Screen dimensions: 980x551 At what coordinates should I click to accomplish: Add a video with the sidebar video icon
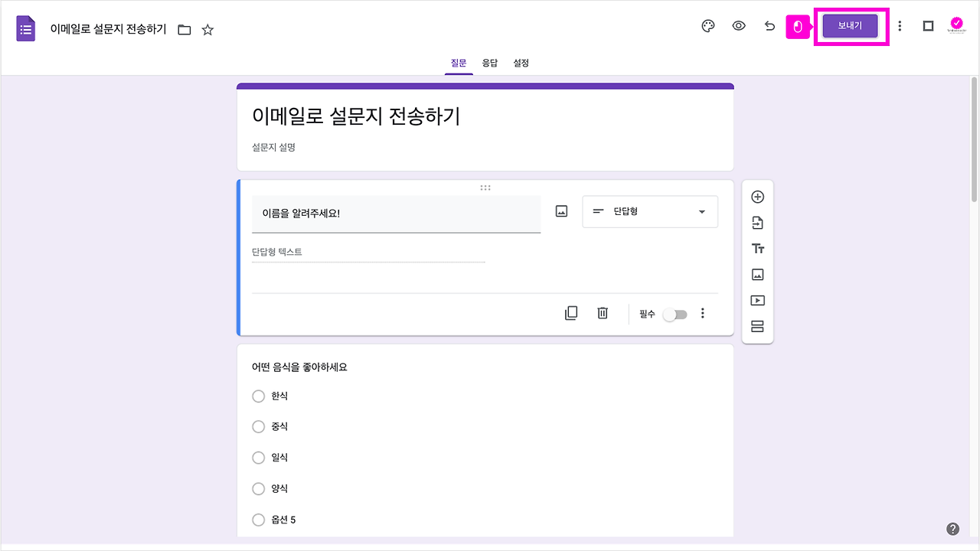[757, 301]
